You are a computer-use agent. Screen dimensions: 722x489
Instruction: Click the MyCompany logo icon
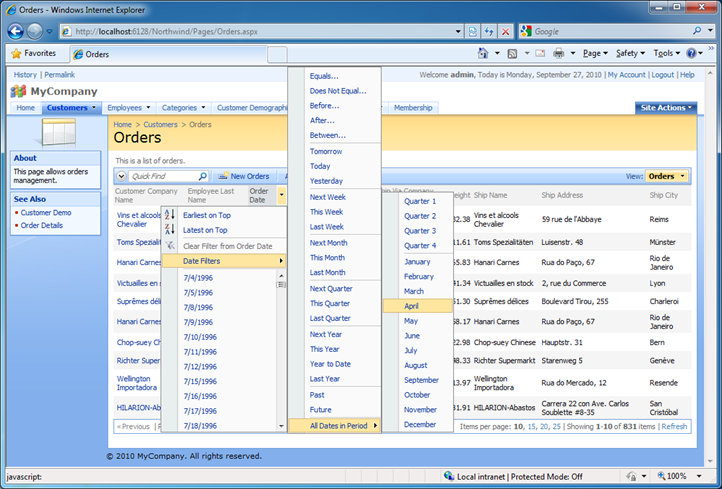pos(19,91)
